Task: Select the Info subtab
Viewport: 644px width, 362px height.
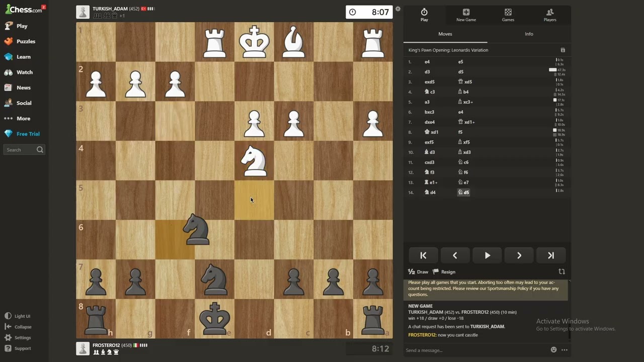Action: coord(529,34)
